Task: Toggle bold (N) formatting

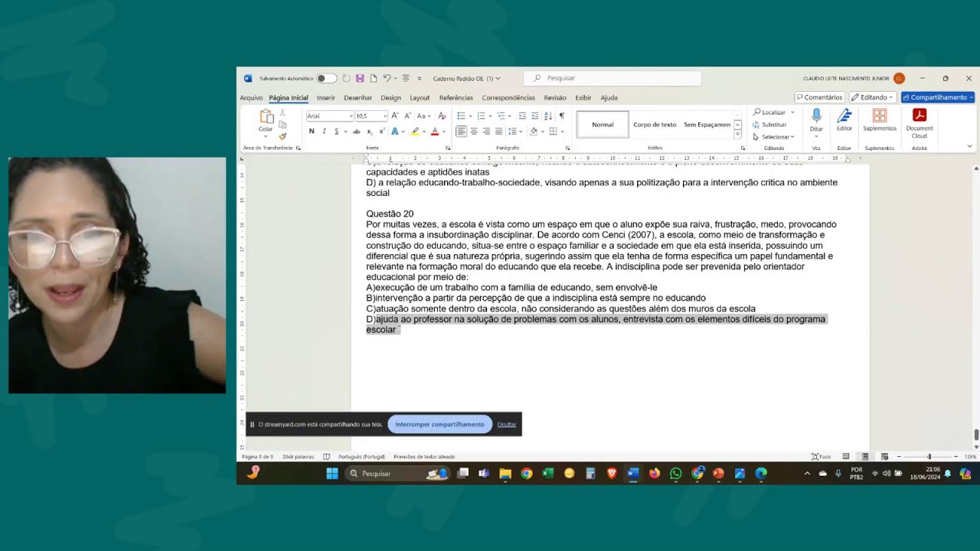Action: [312, 132]
